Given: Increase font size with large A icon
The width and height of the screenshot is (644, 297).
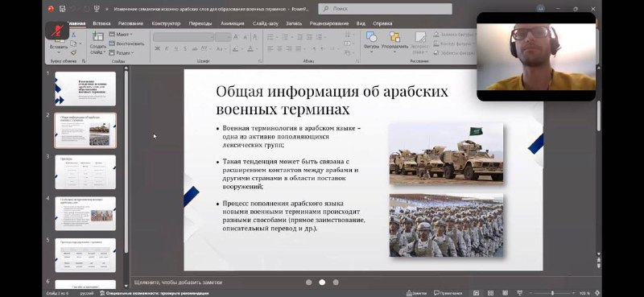Looking at the screenshot, I should (236, 37).
